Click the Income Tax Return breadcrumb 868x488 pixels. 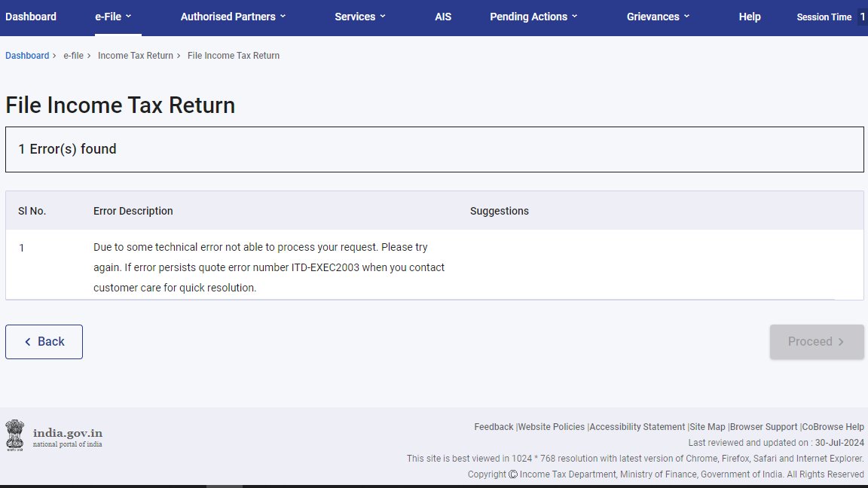pos(136,55)
